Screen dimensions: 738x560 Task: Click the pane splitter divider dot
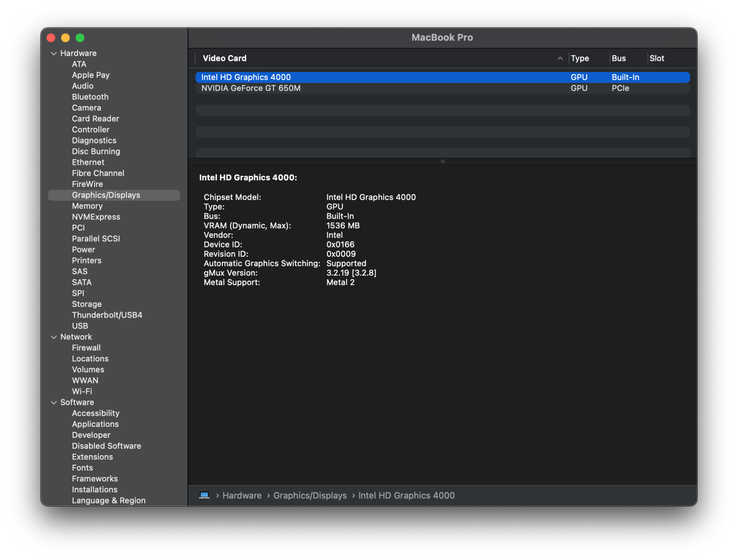coord(442,162)
